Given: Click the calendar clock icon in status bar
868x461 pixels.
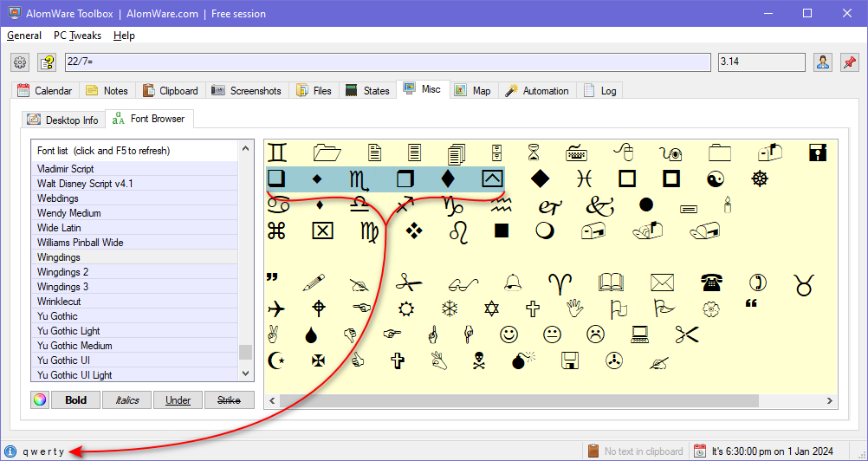Looking at the screenshot, I should [699, 451].
